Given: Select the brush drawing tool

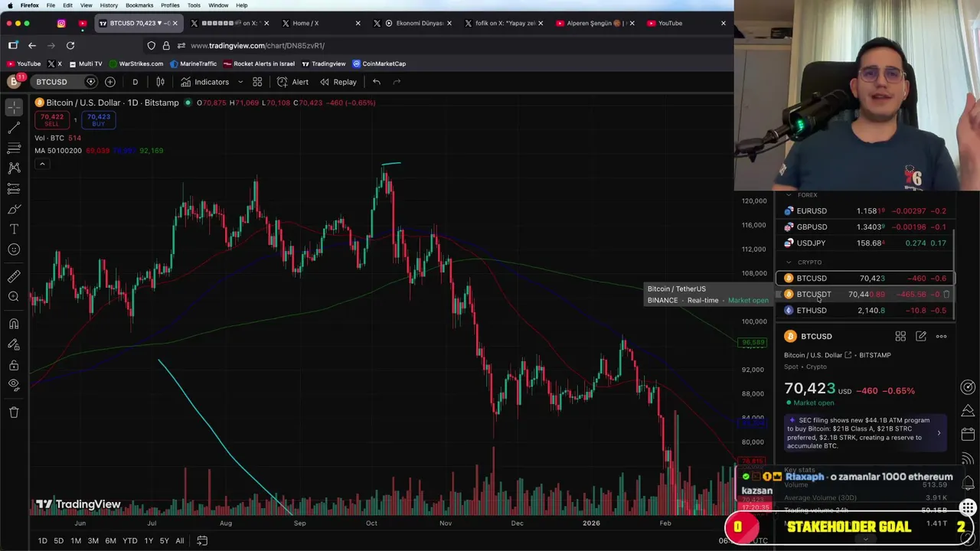Looking at the screenshot, I should (14, 209).
